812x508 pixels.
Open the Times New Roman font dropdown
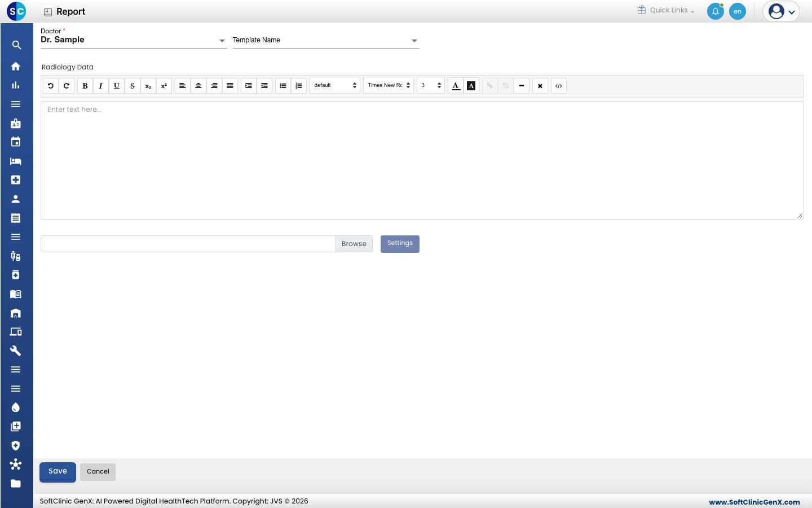coord(389,85)
